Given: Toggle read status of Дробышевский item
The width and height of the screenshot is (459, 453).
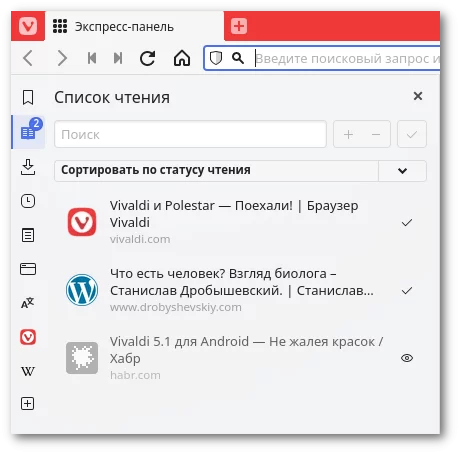Looking at the screenshot, I should 407,290.
